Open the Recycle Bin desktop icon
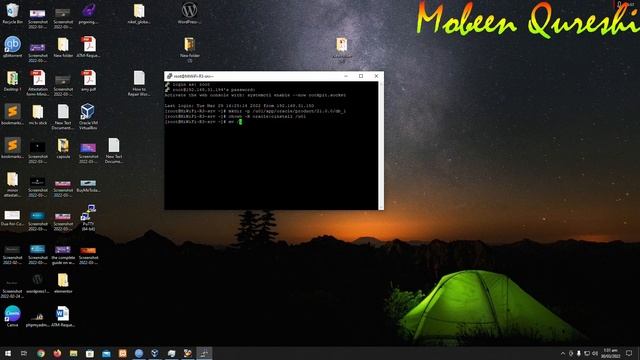The height and width of the screenshot is (360, 640). 12,13
